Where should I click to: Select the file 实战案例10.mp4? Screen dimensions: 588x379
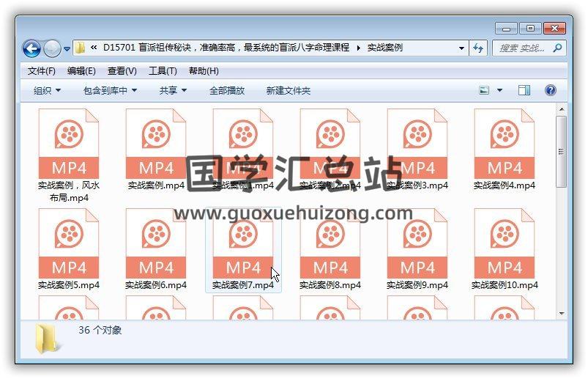504,249
